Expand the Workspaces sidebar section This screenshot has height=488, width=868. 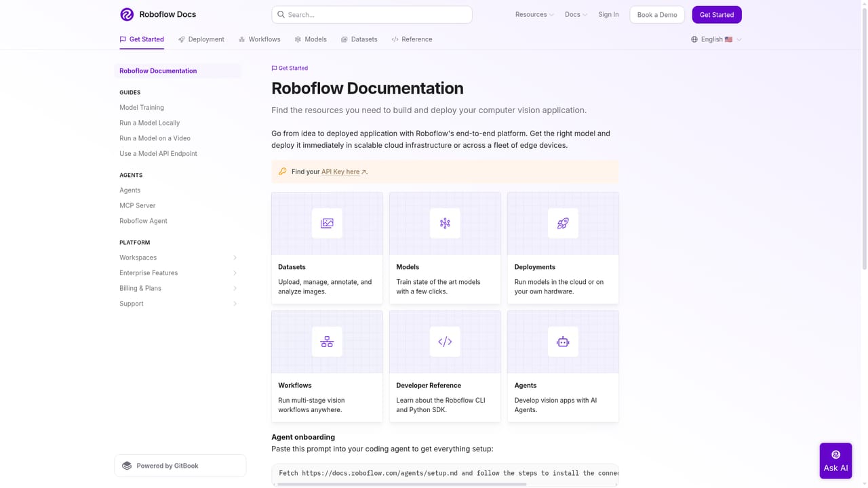tap(178, 258)
